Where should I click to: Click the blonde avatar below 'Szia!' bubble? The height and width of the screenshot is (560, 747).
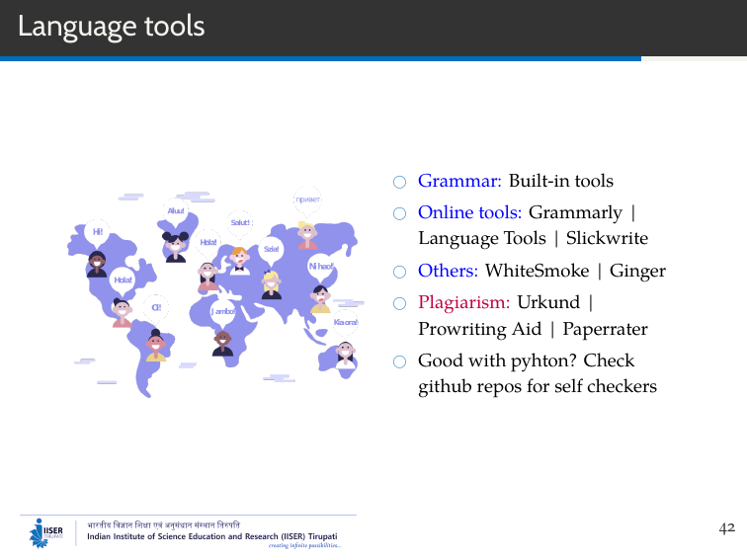click(272, 284)
